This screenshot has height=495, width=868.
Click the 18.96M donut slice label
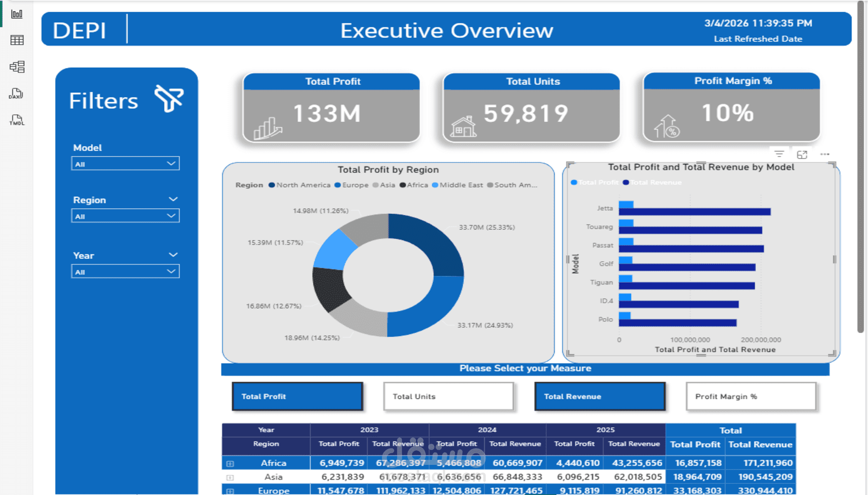coord(312,338)
